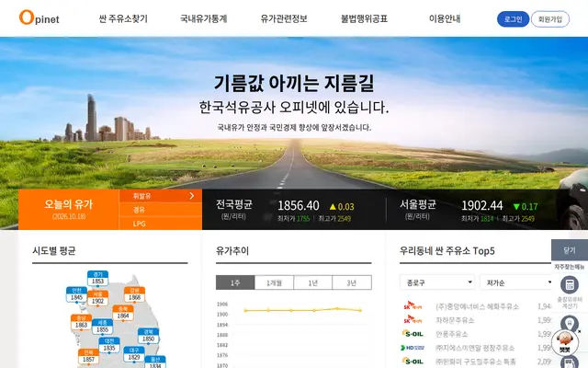Select the LPG fuel type tab
Image resolution: width=588 pixels, height=368 pixels.
click(161, 224)
